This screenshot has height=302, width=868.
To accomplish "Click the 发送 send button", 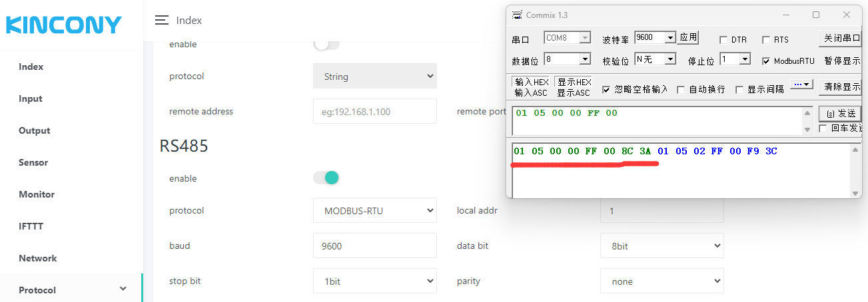I will click(840, 114).
